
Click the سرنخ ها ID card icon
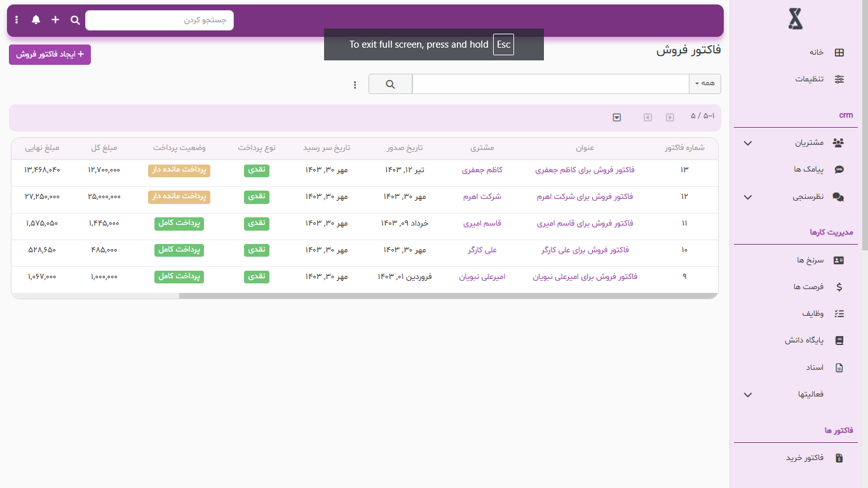click(x=839, y=261)
